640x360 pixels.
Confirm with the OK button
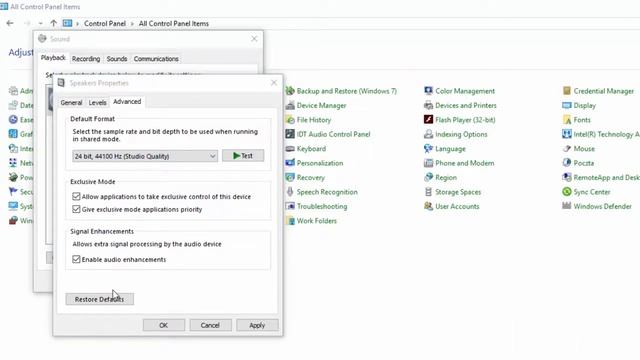coord(164,325)
